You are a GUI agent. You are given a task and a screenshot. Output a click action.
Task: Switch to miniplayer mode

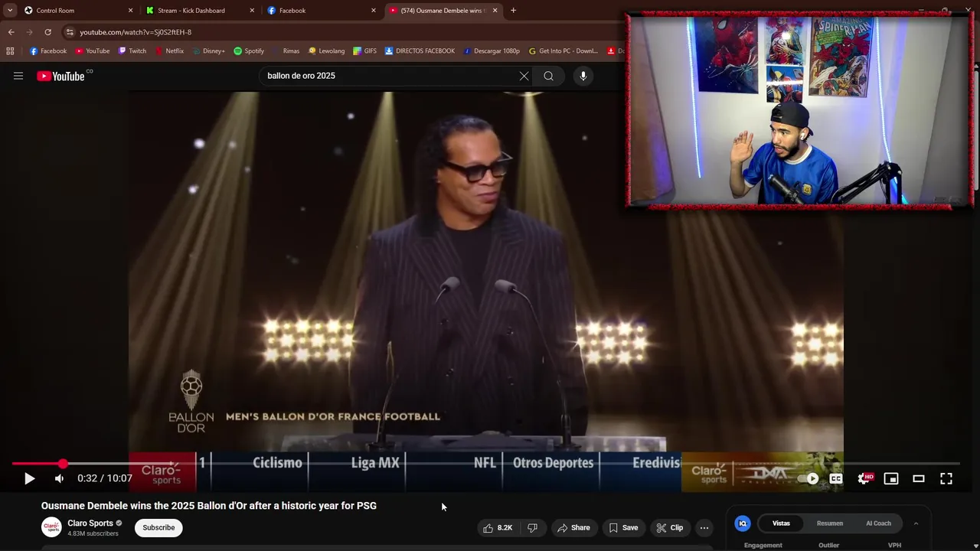(891, 478)
